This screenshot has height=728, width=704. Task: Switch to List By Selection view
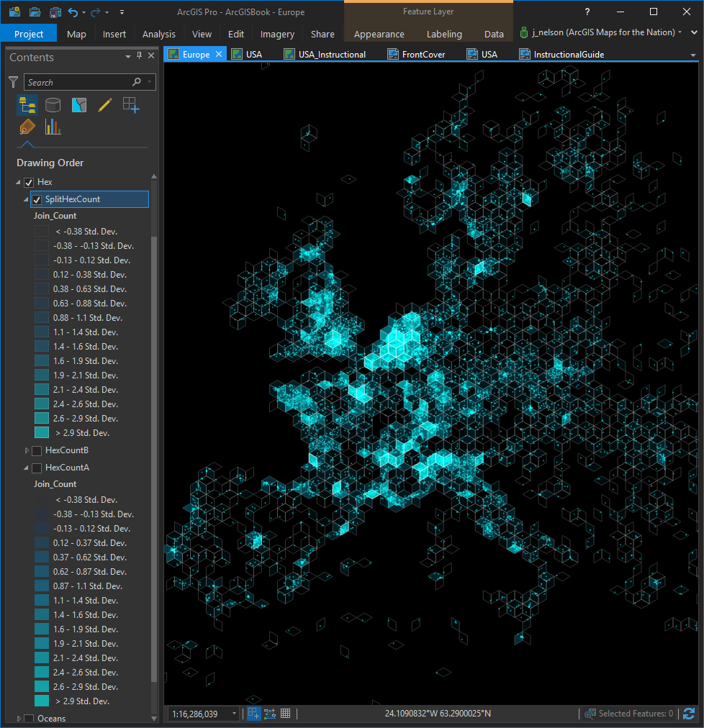tap(78, 105)
